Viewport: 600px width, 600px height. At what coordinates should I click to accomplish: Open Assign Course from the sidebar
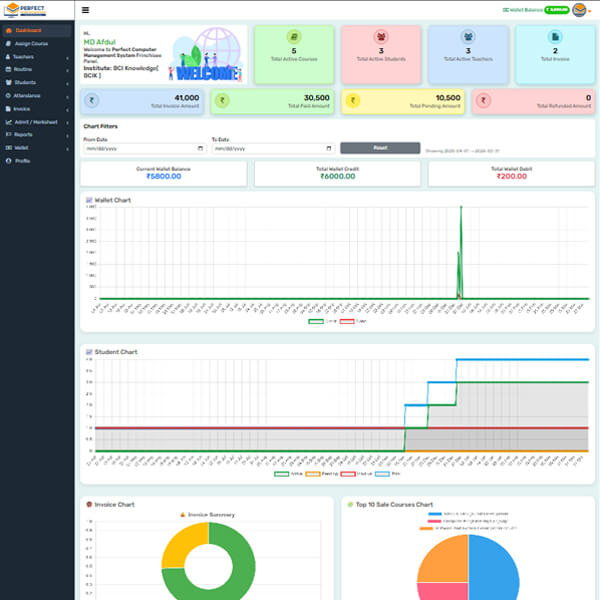[x=31, y=44]
